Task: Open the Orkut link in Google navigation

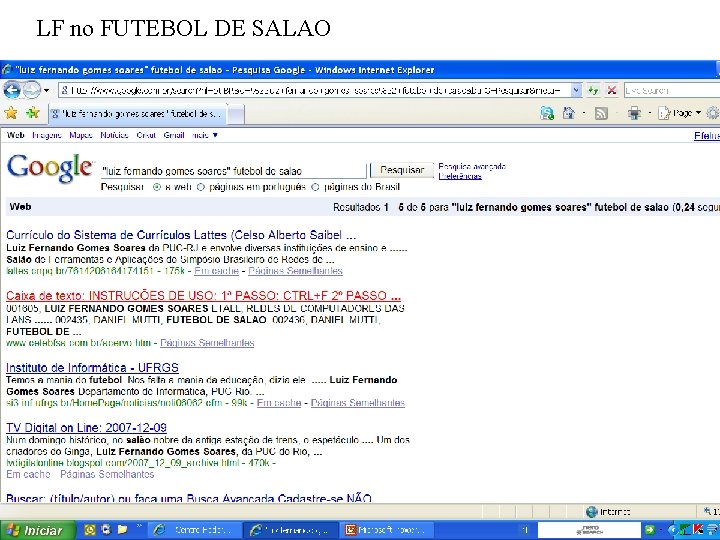Action: (146, 135)
